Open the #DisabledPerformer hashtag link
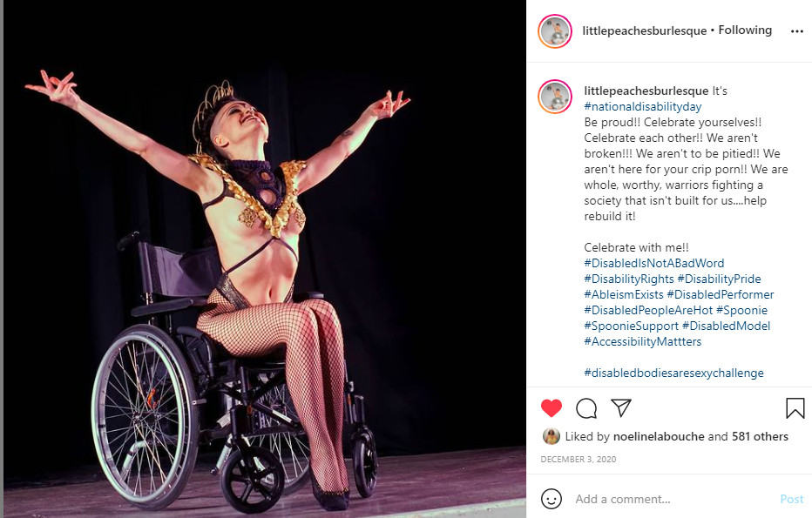This screenshot has height=518, width=812. [721, 294]
